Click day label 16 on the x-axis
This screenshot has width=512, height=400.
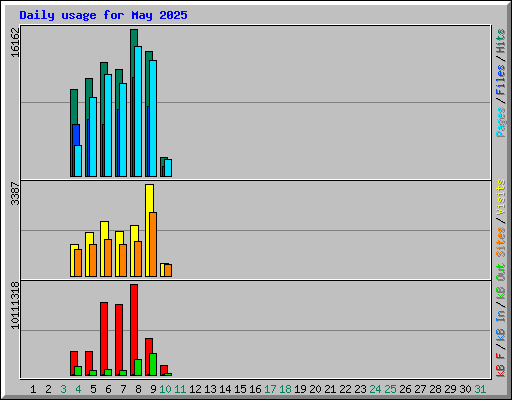[x=255, y=389]
